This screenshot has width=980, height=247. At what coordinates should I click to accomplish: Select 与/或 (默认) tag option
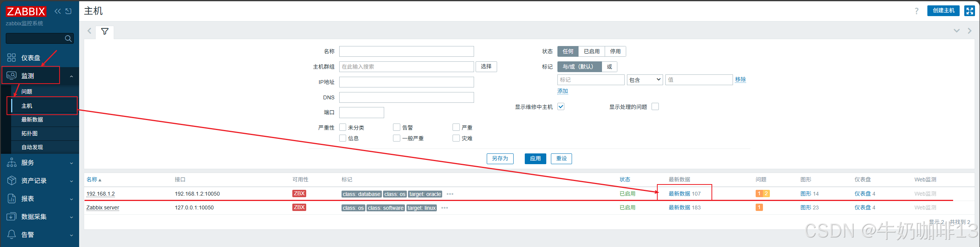pos(580,67)
